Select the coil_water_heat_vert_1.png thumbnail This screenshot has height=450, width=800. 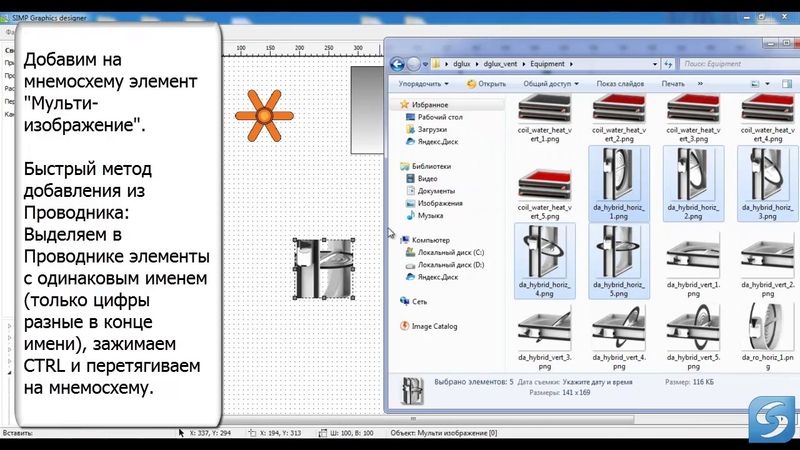(544, 118)
